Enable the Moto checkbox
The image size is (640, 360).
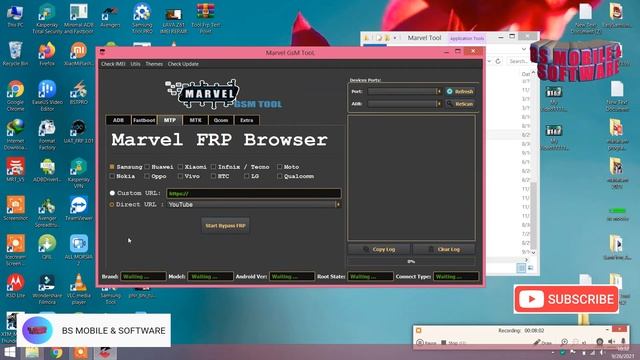click(280, 167)
